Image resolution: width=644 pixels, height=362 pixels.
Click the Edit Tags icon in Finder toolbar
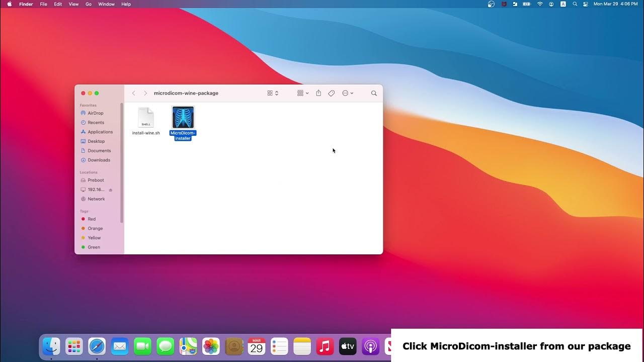pos(332,93)
